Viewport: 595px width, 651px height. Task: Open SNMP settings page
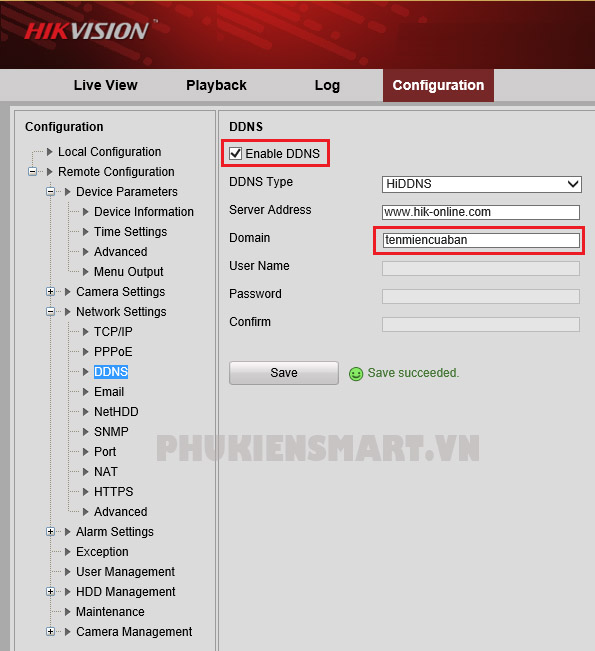[111, 432]
